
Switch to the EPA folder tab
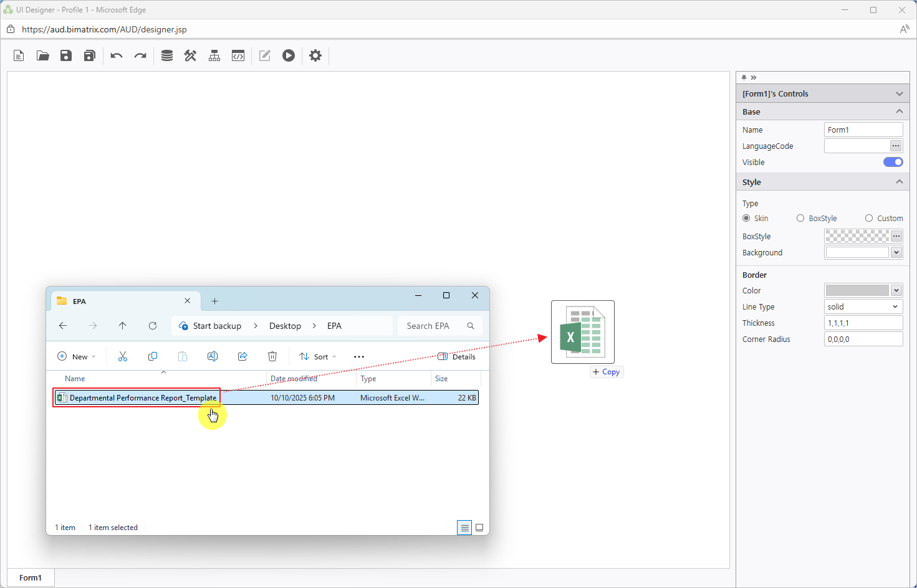click(x=81, y=301)
